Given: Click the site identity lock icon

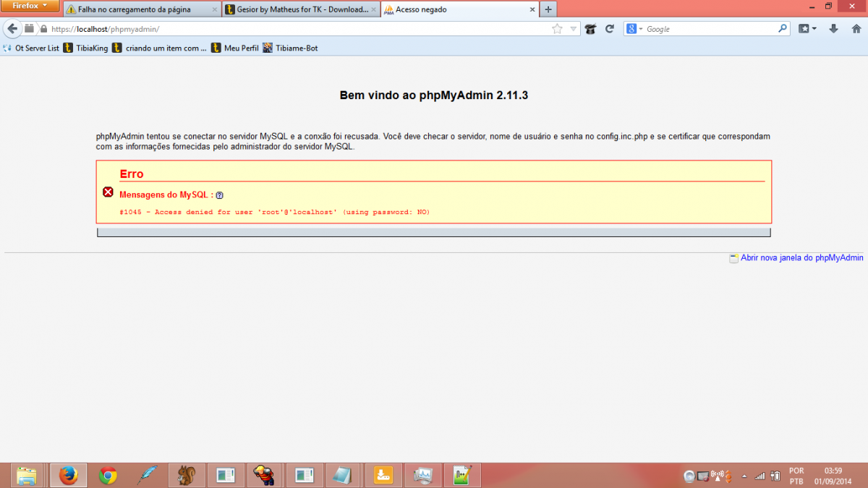Looking at the screenshot, I should coord(43,29).
